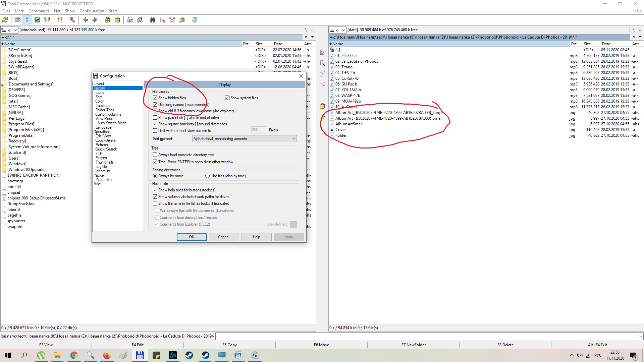
Task: Open left panel drive C dropdown
Action: (9, 30)
